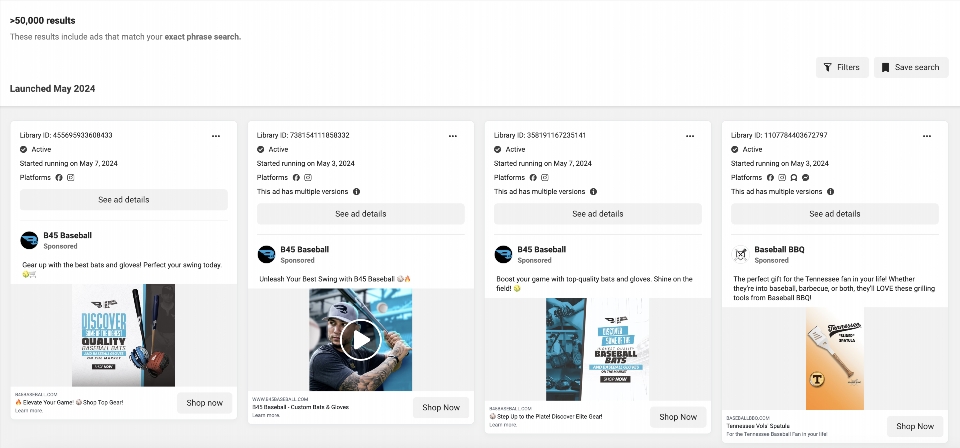This screenshot has height=448, width=960.
Task: Click Facebook platform icon on 'Boost your game' card
Action: point(533,177)
